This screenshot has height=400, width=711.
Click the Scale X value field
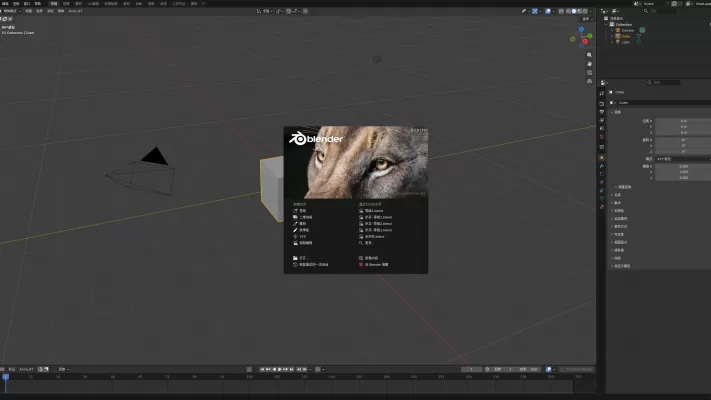coord(683,166)
